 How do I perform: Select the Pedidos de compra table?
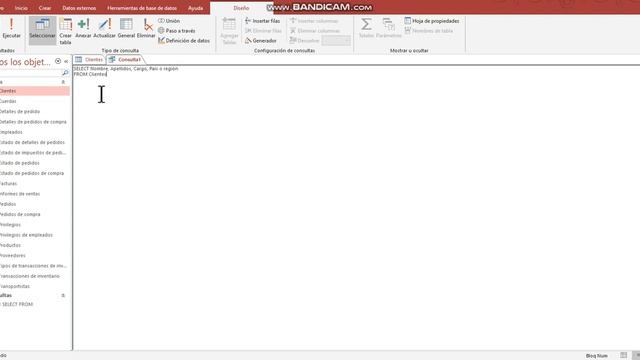pos(35,214)
